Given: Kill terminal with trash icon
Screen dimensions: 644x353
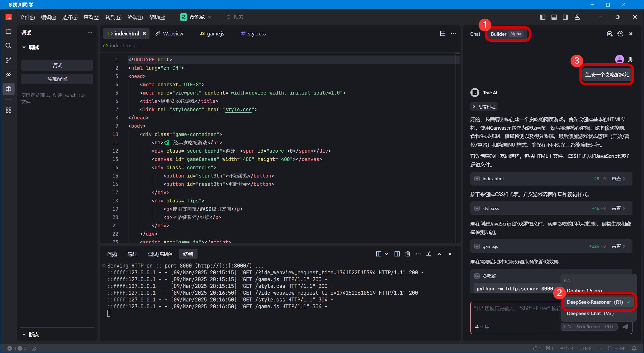Looking at the screenshot, I should click(408, 254).
